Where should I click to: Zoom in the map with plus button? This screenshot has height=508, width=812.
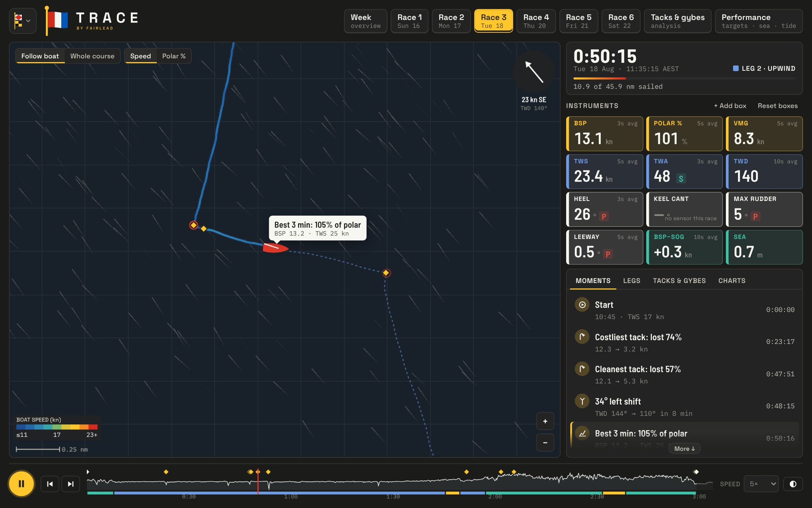[545, 421]
